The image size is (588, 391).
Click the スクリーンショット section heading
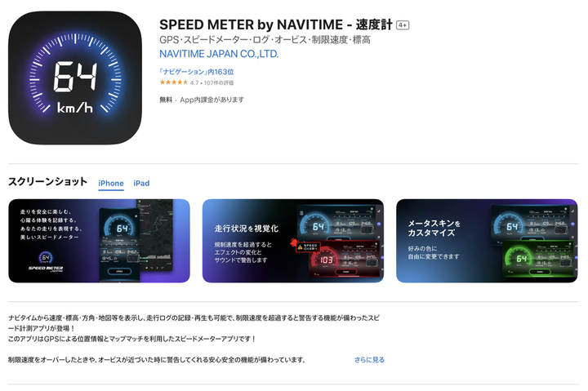click(47, 182)
